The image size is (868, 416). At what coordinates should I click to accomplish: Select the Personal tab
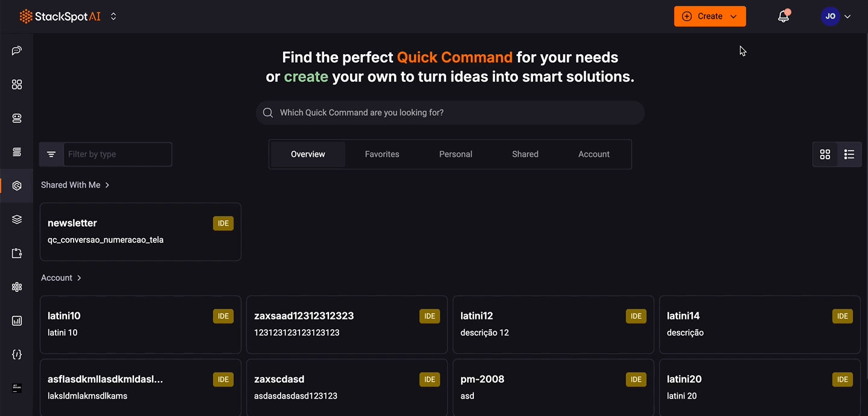tap(455, 154)
